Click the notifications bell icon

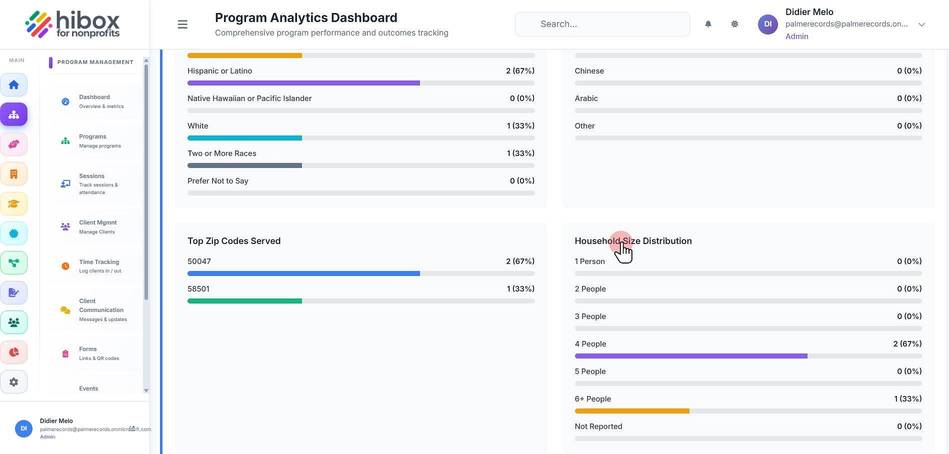pos(708,24)
